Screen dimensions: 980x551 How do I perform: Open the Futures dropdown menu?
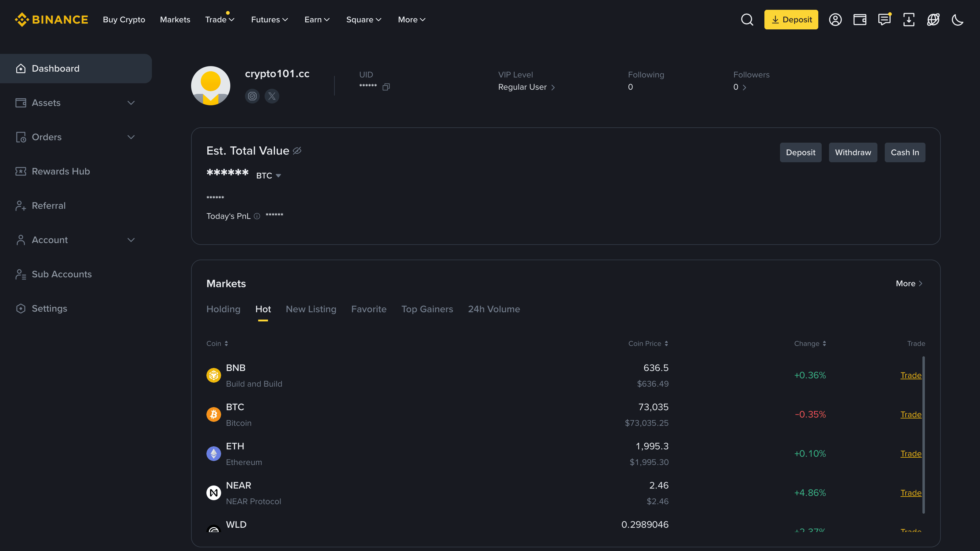(269, 19)
